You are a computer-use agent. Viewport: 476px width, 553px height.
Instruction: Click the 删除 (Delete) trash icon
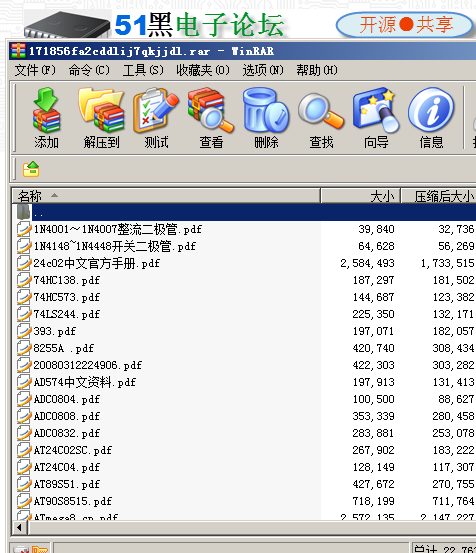[x=266, y=118]
